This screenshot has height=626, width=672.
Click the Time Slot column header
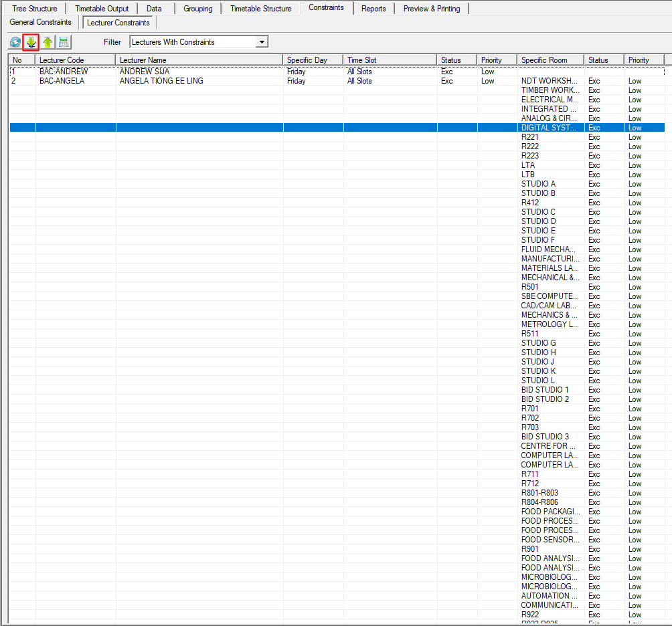click(390, 60)
